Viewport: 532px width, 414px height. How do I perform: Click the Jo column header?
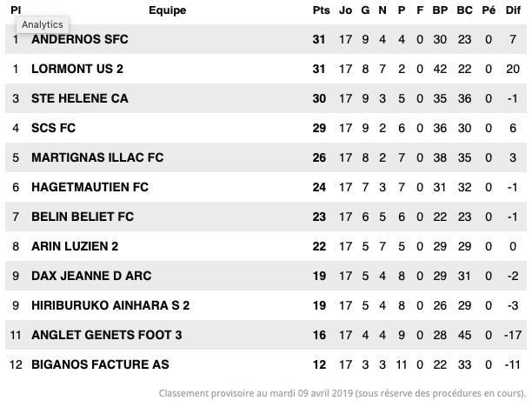[345, 10]
